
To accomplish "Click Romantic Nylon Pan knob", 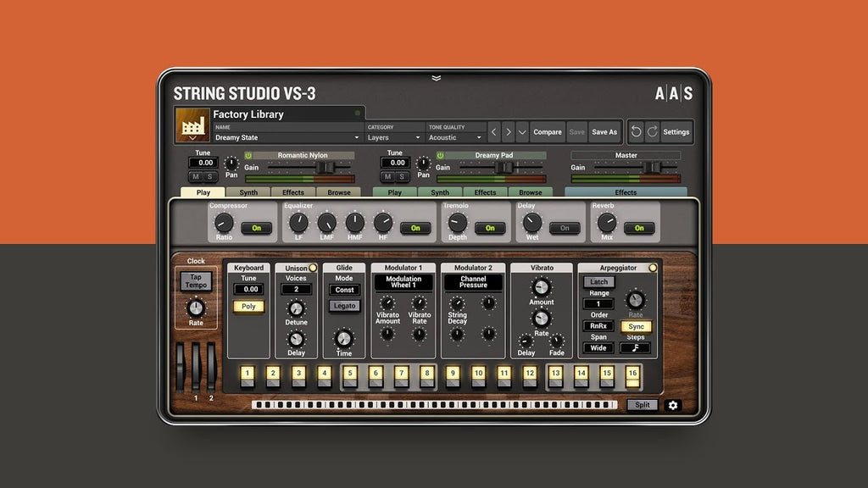I will [x=231, y=164].
